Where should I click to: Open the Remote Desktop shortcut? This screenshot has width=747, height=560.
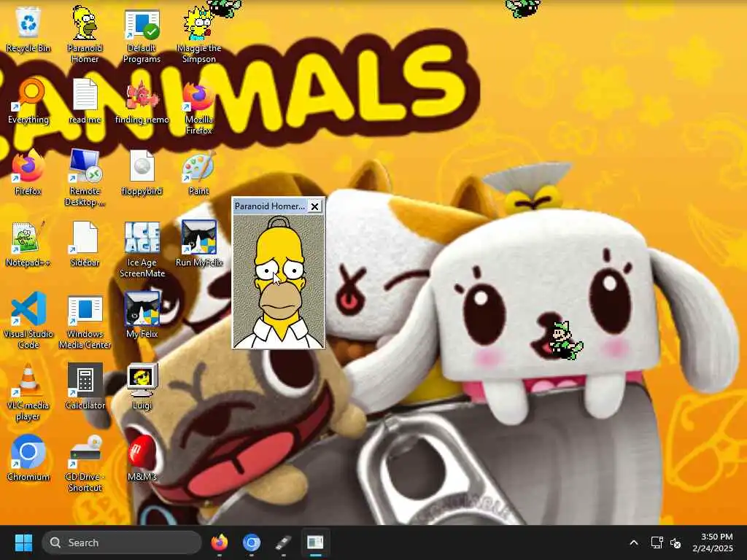(x=85, y=179)
